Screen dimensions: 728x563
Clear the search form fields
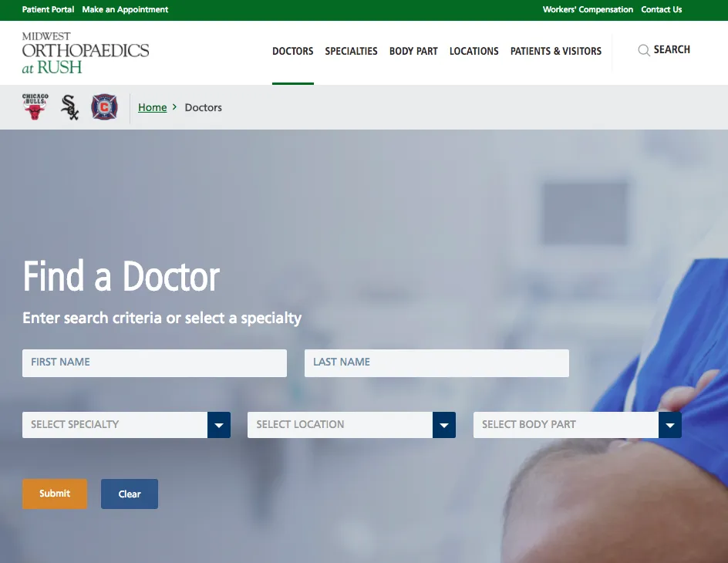click(x=130, y=494)
